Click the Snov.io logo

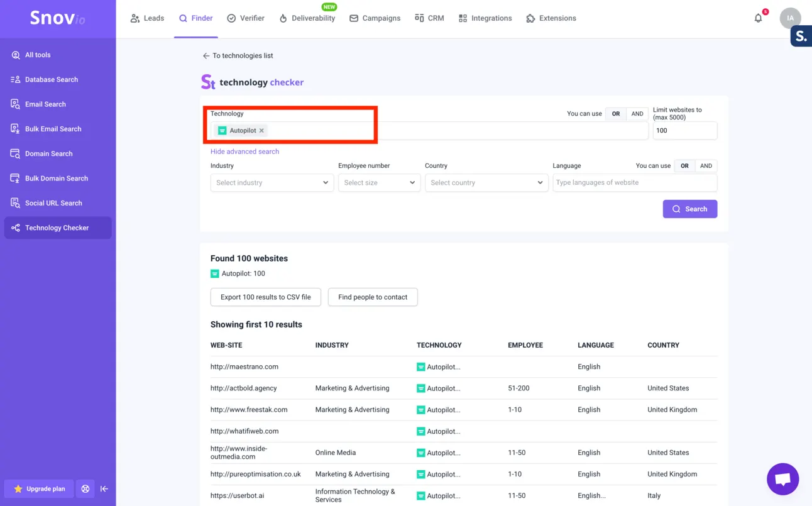57,18
